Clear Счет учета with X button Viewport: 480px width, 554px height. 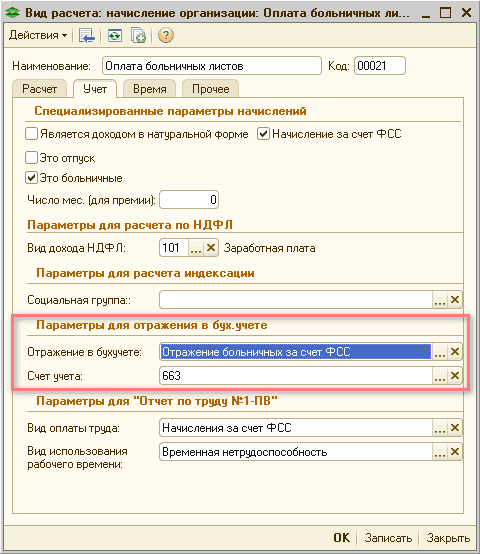click(455, 376)
